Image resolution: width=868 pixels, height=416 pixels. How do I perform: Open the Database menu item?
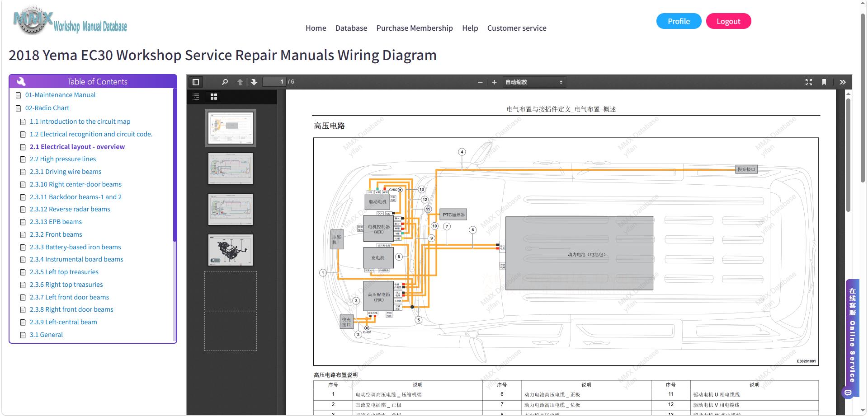[x=351, y=28]
